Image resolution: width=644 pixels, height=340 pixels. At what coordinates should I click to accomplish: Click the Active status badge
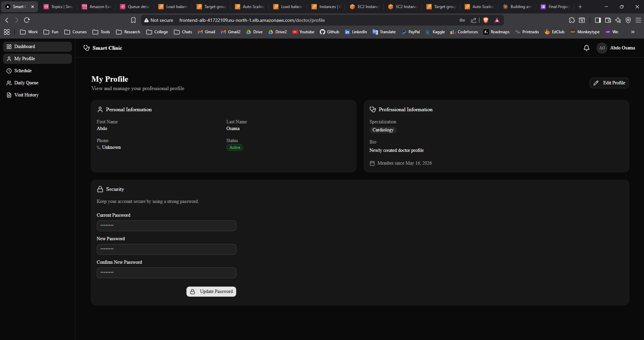tap(235, 147)
